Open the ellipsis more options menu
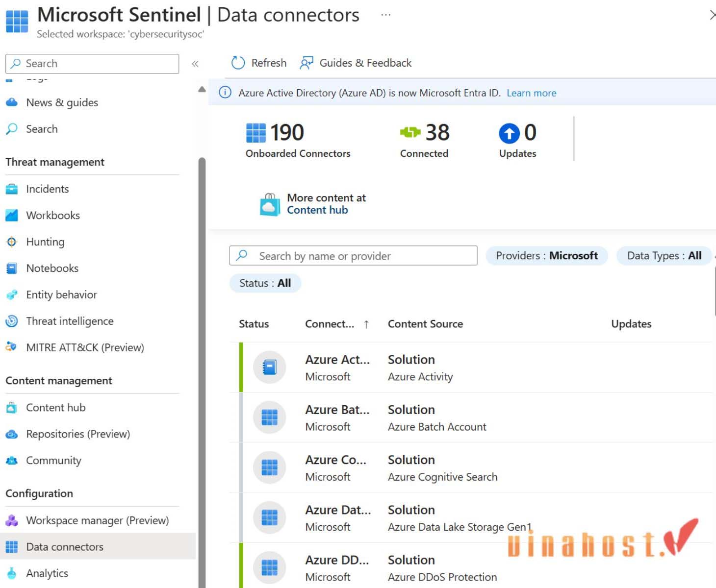Image resolution: width=716 pixels, height=588 pixels. [x=386, y=15]
